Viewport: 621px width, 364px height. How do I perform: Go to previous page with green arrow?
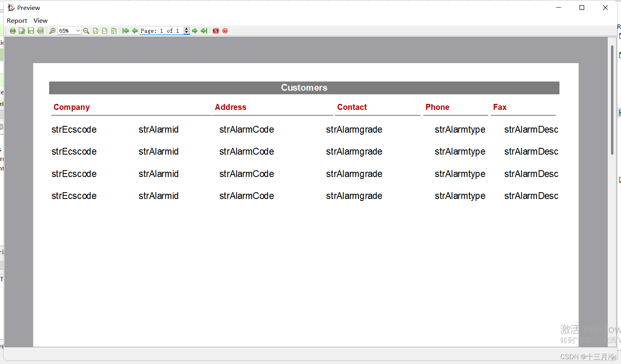click(x=135, y=30)
